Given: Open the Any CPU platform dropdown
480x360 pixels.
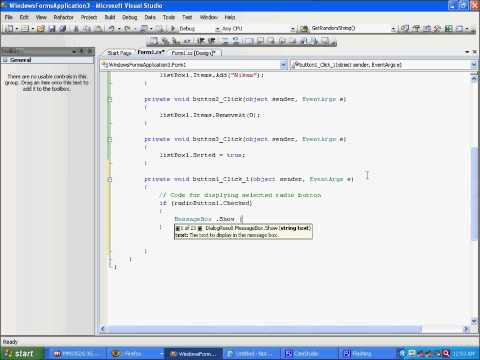Looking at the screenshot, I should [x=292, y=29].
